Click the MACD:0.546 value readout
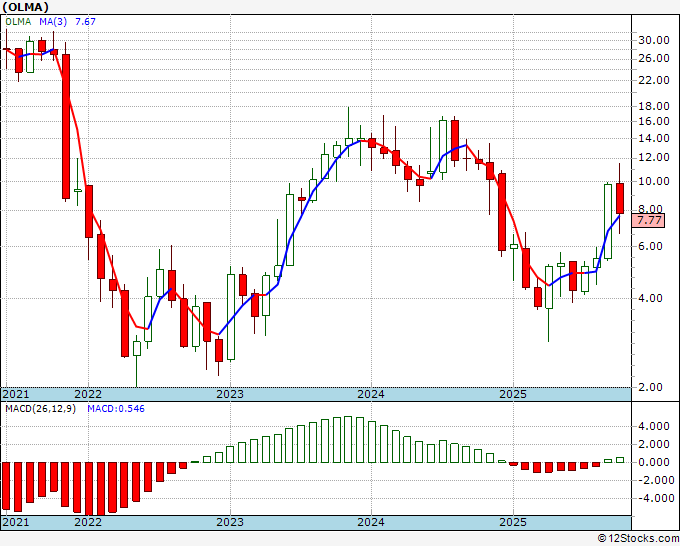Image resolution: width=680 pixels, height=546 pixels. [116, 409]
